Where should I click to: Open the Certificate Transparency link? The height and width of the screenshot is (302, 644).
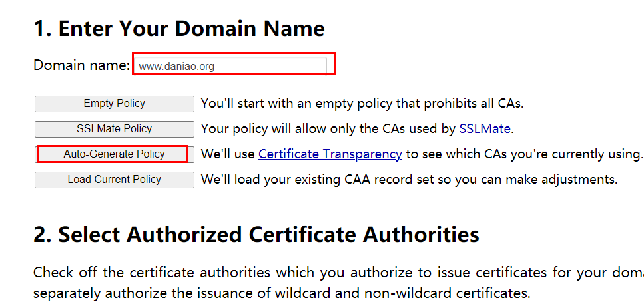(x=330, y=154)
